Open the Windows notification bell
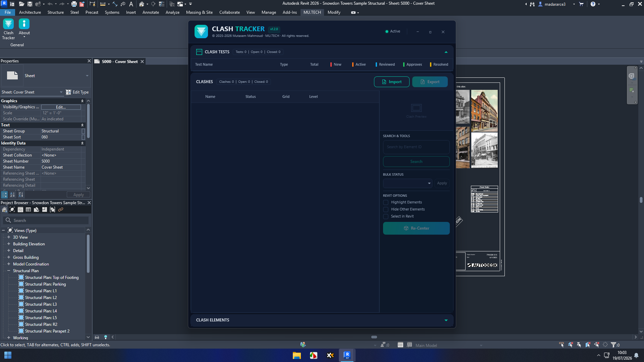The height and width of the screenshot is (362, 644). [x=636, y=355]
